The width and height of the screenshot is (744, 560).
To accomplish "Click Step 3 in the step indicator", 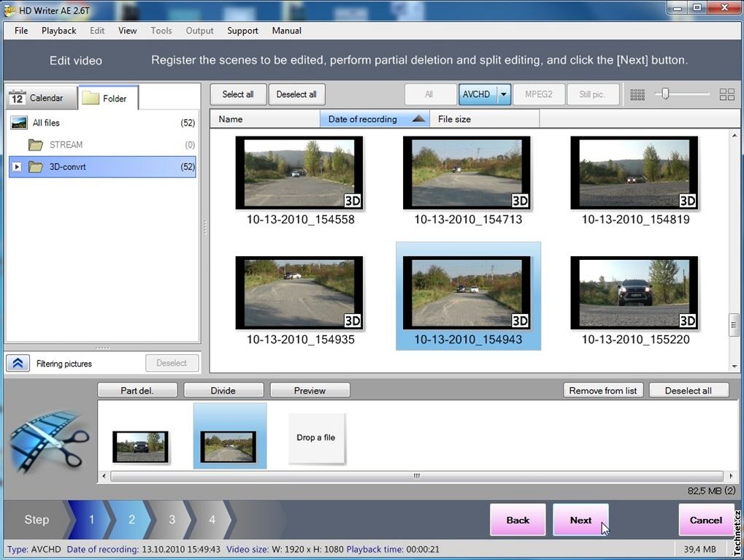I will tap(172, 520).
